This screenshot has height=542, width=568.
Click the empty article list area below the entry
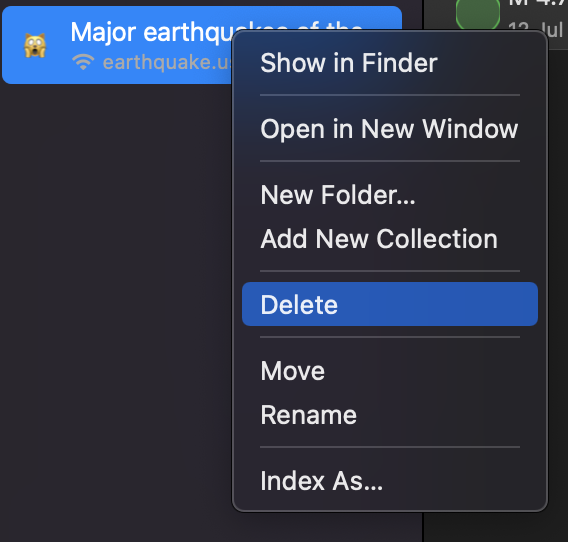pyautogui.click(x=496, y=527)
